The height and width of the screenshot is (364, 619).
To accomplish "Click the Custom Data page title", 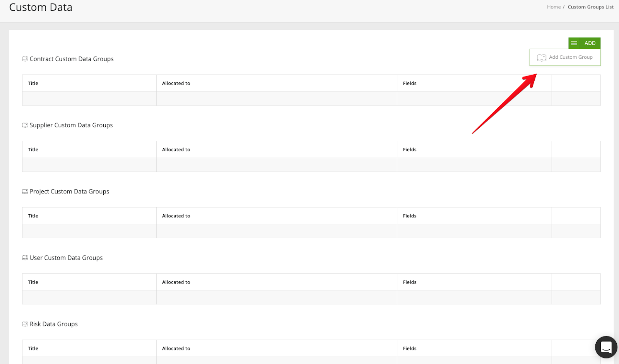I will coord(41,7).
